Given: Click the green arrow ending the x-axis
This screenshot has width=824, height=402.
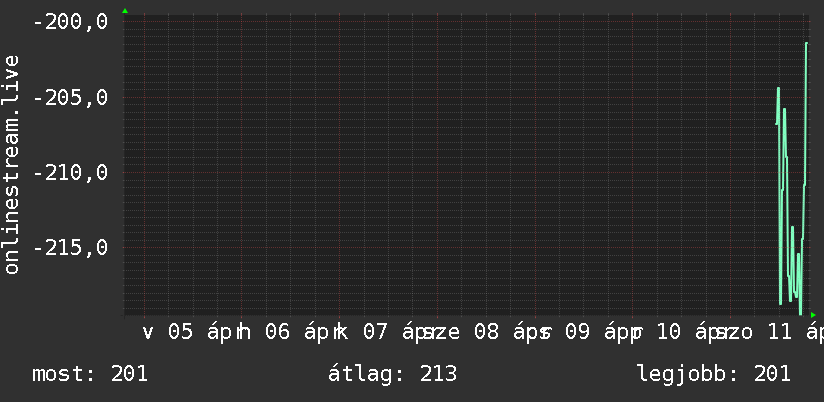Looking at the screenshot, I should pos(813,315).
